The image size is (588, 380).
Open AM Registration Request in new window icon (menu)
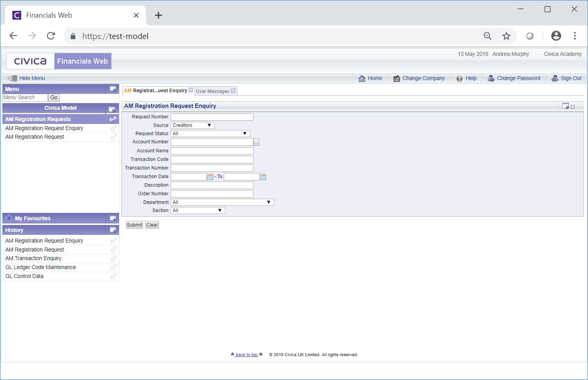[114, 137]
